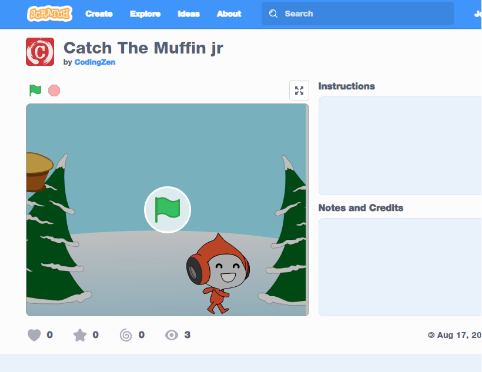Click the orange Pico character on the stage
Image resolution: width=482 pixels, height=372 pixels.
point(218,274)
